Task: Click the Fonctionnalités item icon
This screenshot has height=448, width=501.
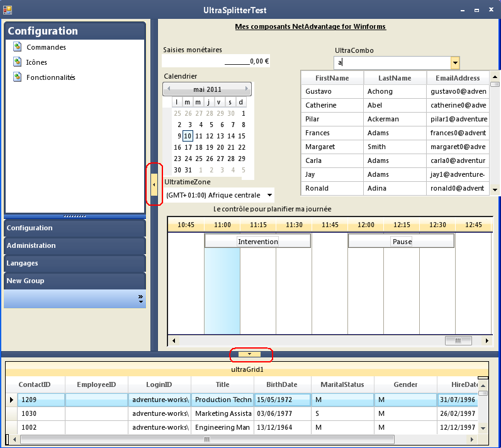Action: [17, 77]
